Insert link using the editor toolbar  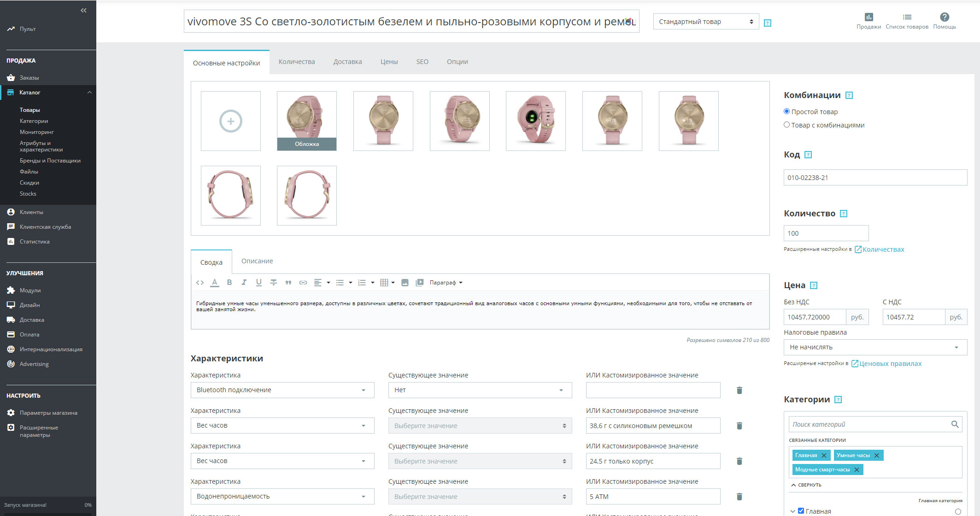(303, 283)
